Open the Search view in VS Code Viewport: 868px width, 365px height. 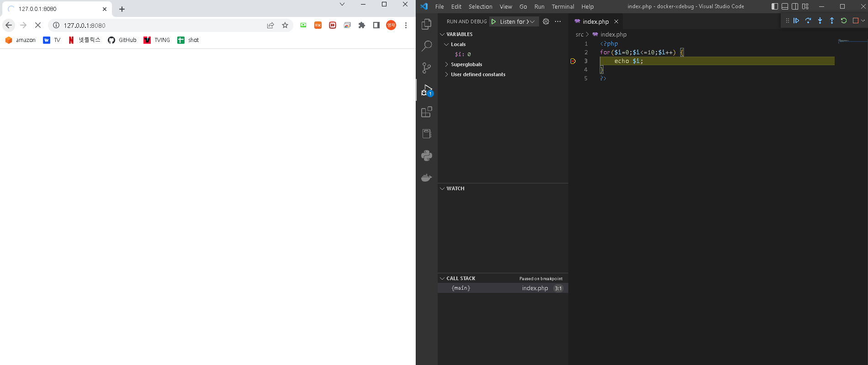tap(427, 46)
